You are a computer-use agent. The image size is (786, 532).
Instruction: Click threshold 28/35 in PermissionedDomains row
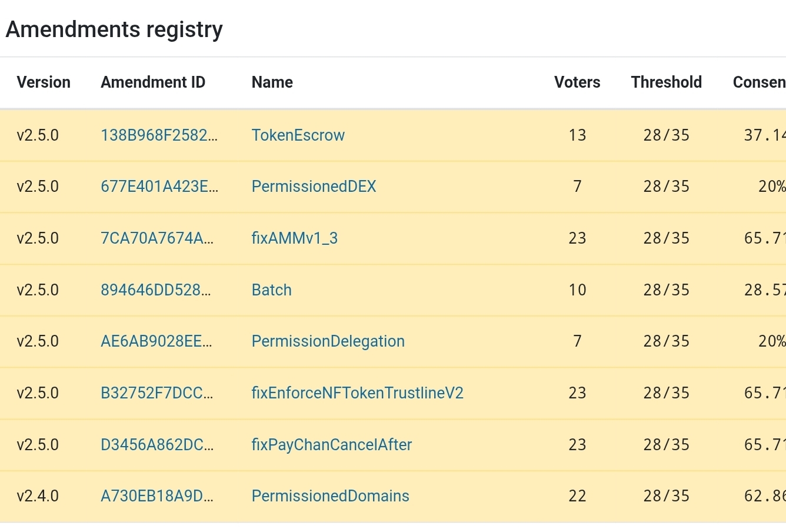click(x=667, y=496)
